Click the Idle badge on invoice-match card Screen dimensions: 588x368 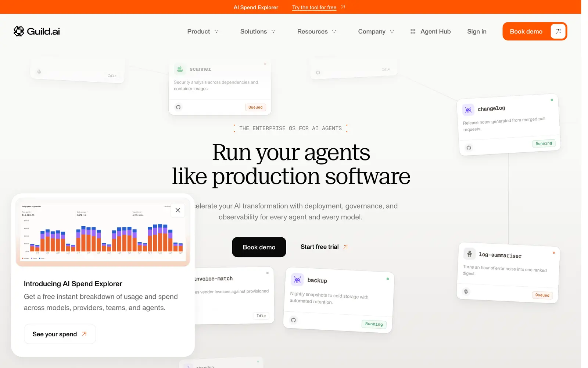tap(261, 316)
